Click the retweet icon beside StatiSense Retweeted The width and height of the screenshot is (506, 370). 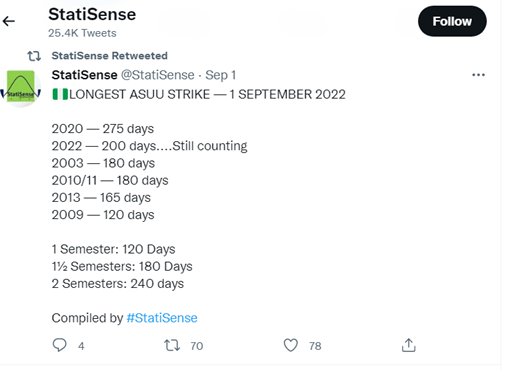34,56
